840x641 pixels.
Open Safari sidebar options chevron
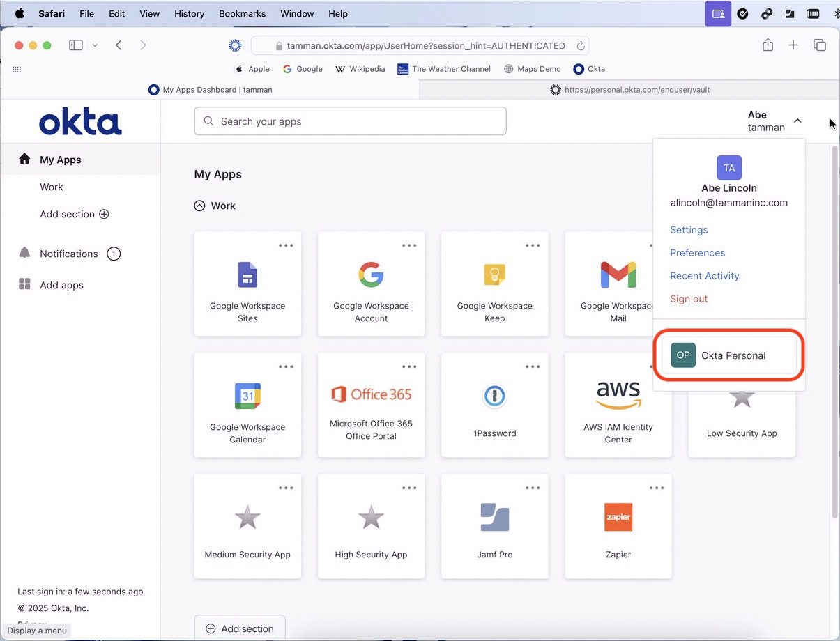[x=95, y=45]
